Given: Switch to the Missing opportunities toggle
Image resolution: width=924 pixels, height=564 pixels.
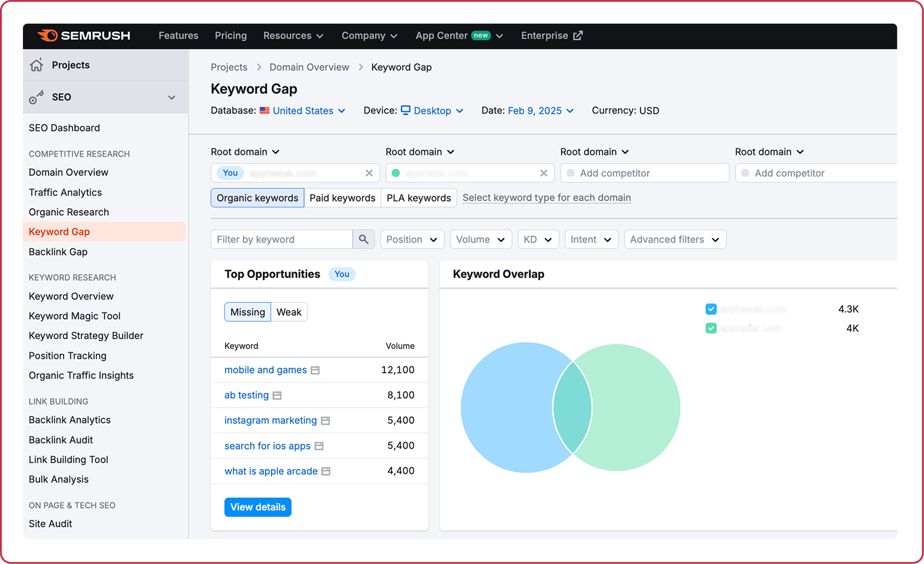Looking at the screenshot, I should (248, 312).
